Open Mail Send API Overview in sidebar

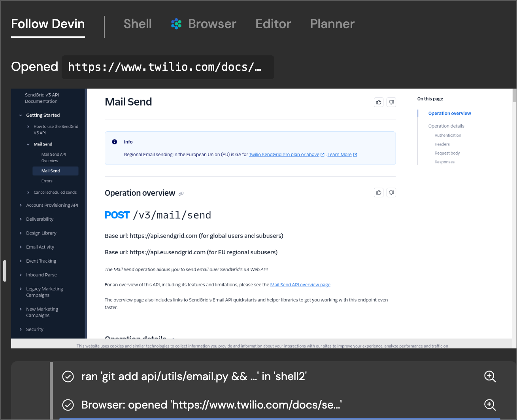(54, 158)
